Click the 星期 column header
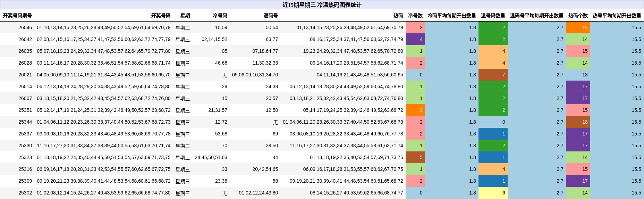 pos(185,16)
